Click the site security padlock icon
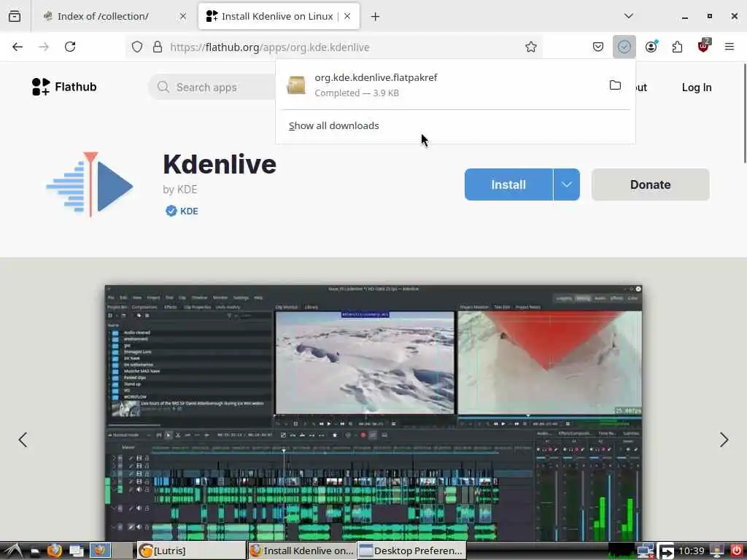Viewport: 747px width, 560px height. tap(158, 47)
